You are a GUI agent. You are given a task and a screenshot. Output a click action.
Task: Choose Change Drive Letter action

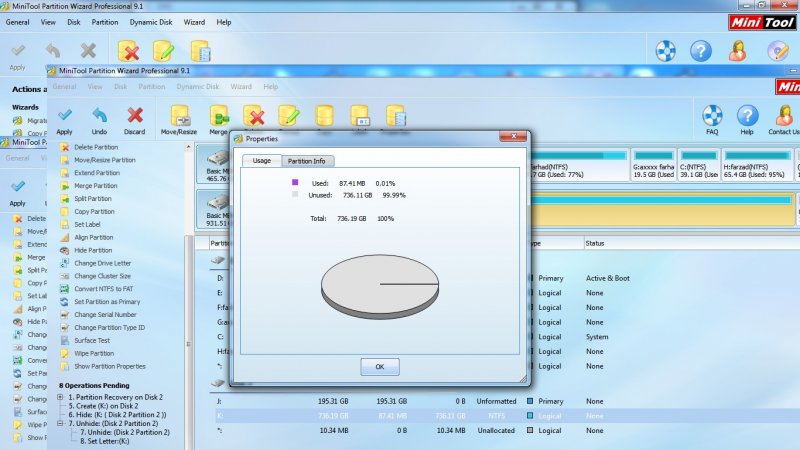pos(103,263)
